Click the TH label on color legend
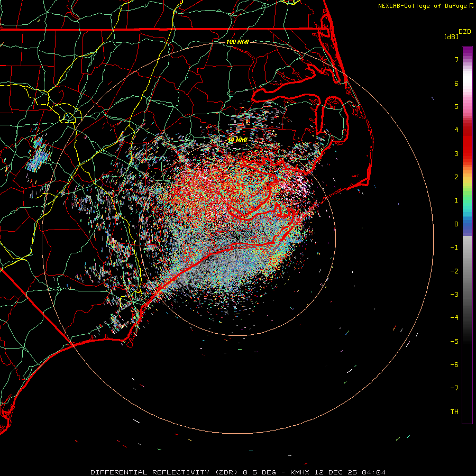Screen dimensions: 476x476 (x=454, y=412)
